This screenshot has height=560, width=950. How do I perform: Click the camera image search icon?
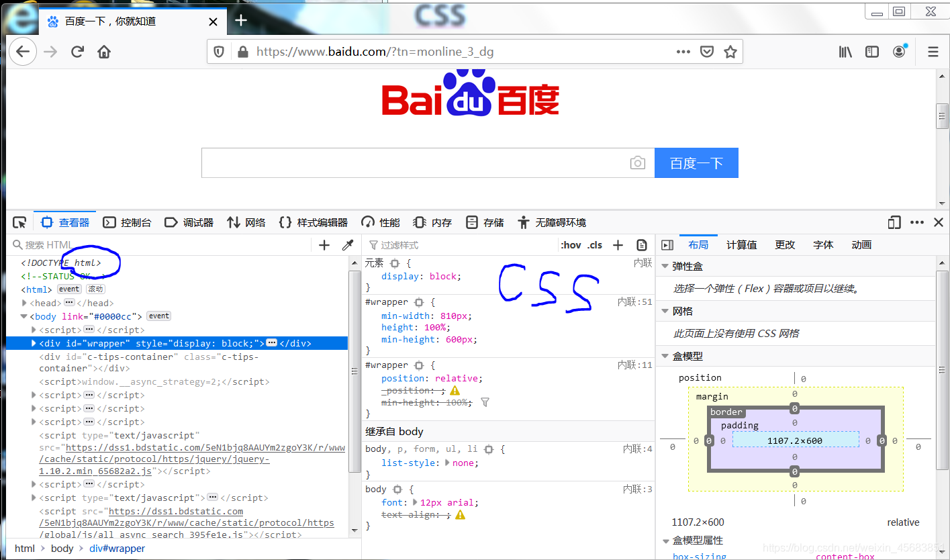click(x=637, y=163)
